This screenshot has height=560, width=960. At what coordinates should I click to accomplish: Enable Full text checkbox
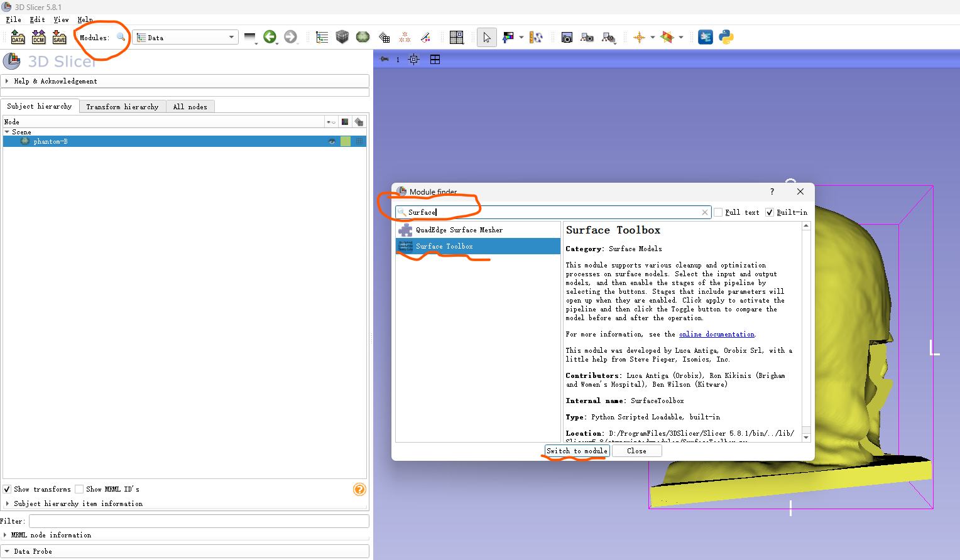pos(718,212)
